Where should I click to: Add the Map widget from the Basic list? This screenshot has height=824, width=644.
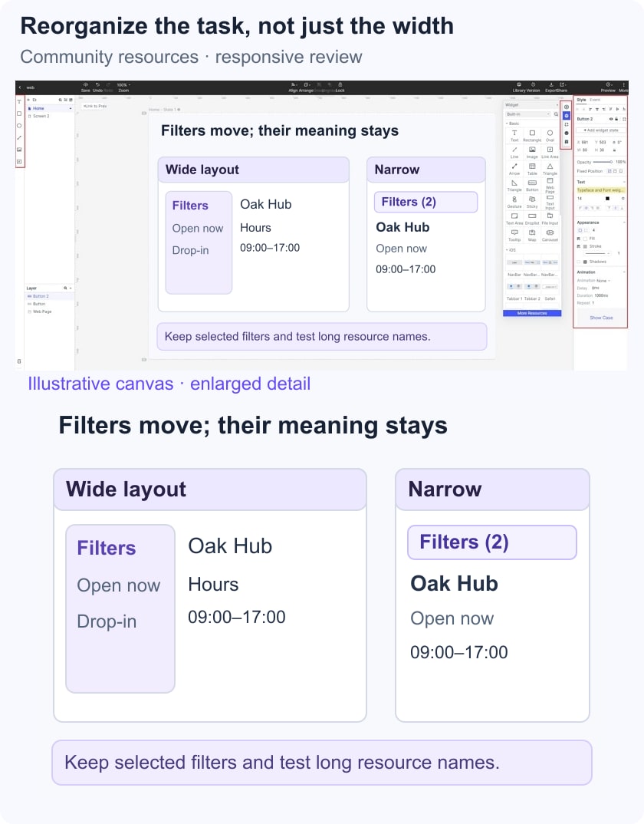click(532, 234)
